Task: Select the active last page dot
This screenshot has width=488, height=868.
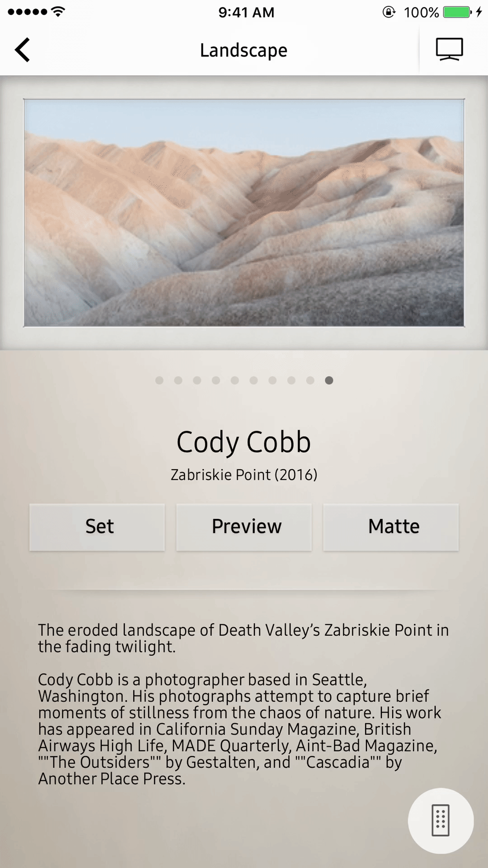Action: point(329,380)
